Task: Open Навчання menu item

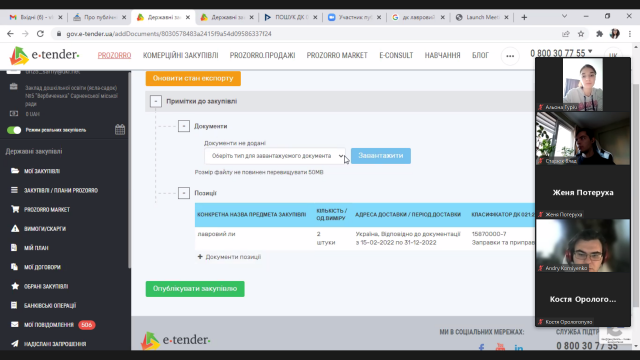Action: click(x=442, y=55)
